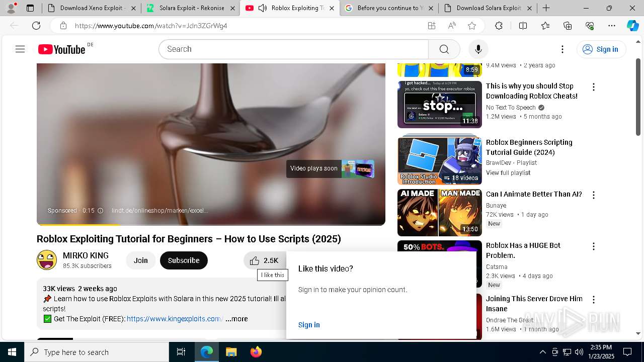Open browser Extensions puzzle icon
644x362 pixels.
click(499, 26)
